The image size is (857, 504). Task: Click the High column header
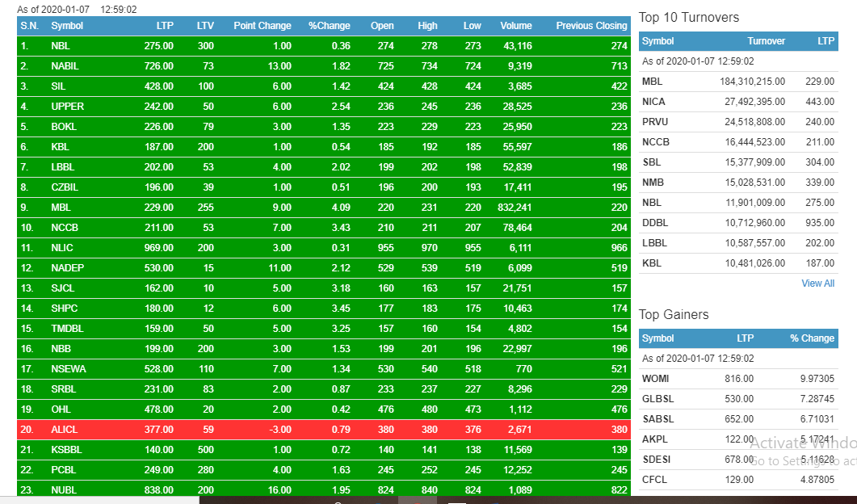pos(427,26)
